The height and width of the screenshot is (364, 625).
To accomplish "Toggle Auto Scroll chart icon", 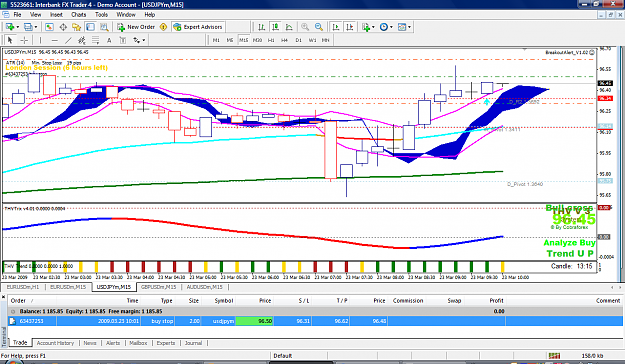I will pos(336,27).
